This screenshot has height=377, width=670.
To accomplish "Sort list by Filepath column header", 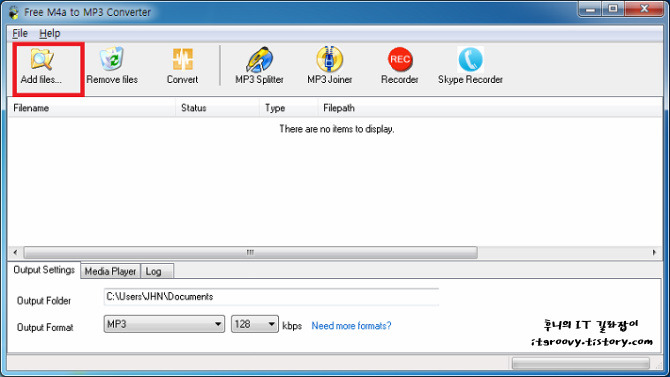I will pos(490,108).
